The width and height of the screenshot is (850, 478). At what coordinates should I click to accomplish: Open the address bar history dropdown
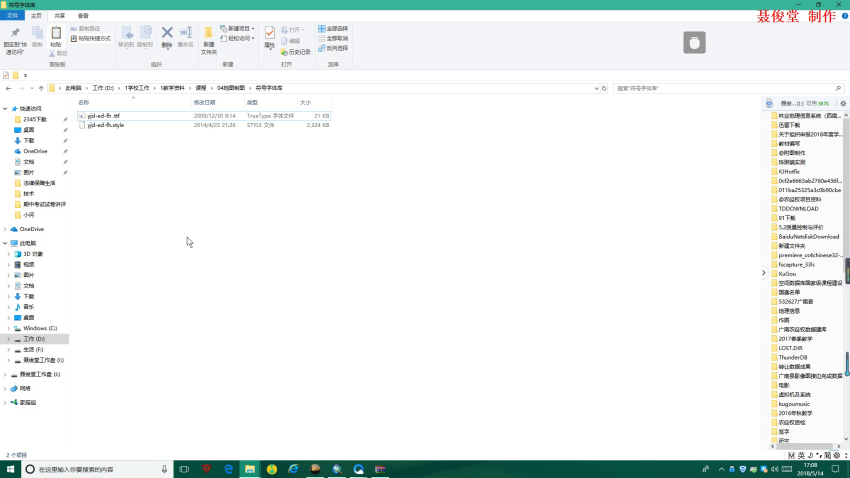coord(596,88)
